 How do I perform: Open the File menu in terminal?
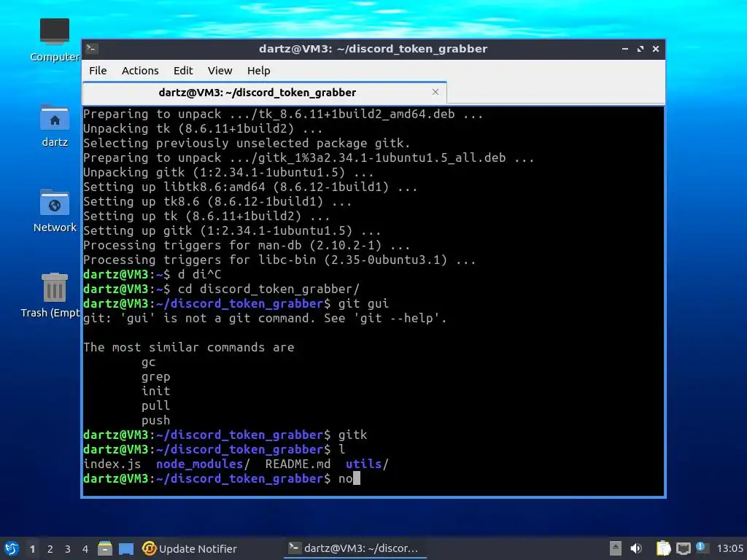pos(98,71)
